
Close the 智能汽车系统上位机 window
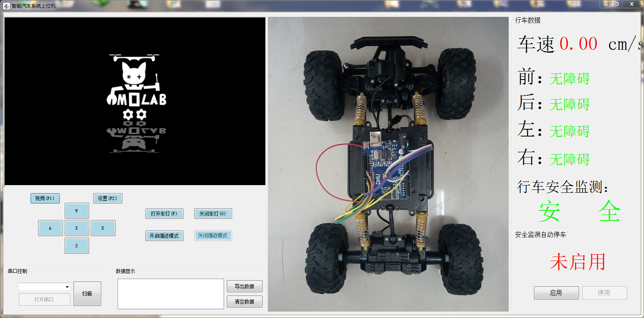[x=632, y=4]
